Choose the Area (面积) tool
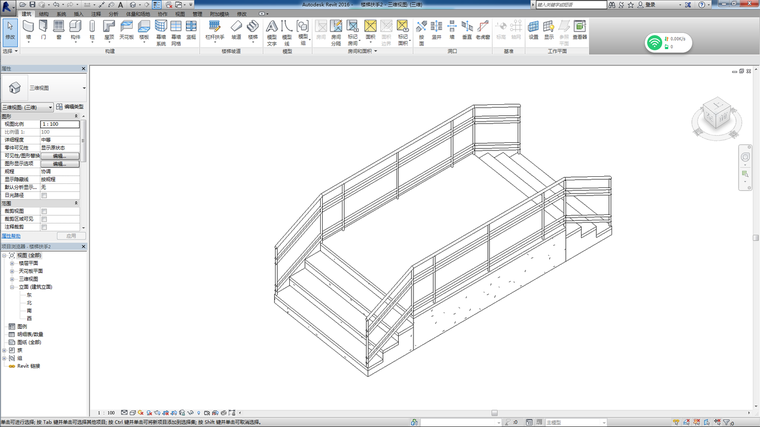Viewport: 760px width, 427px height. coord(370,31)
